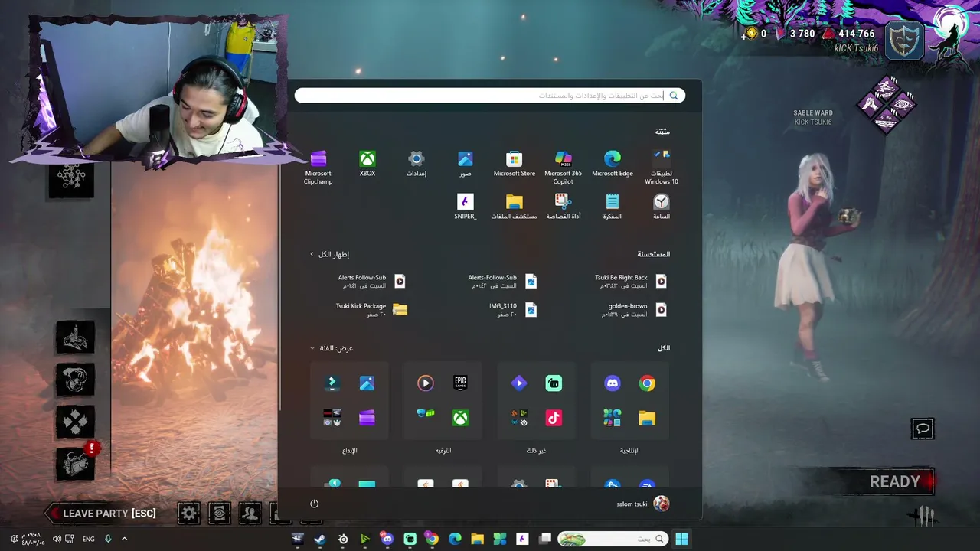Open Discord from the taskbar
The width and height of the screenshot is (980, 551).
tap(387, 539)
